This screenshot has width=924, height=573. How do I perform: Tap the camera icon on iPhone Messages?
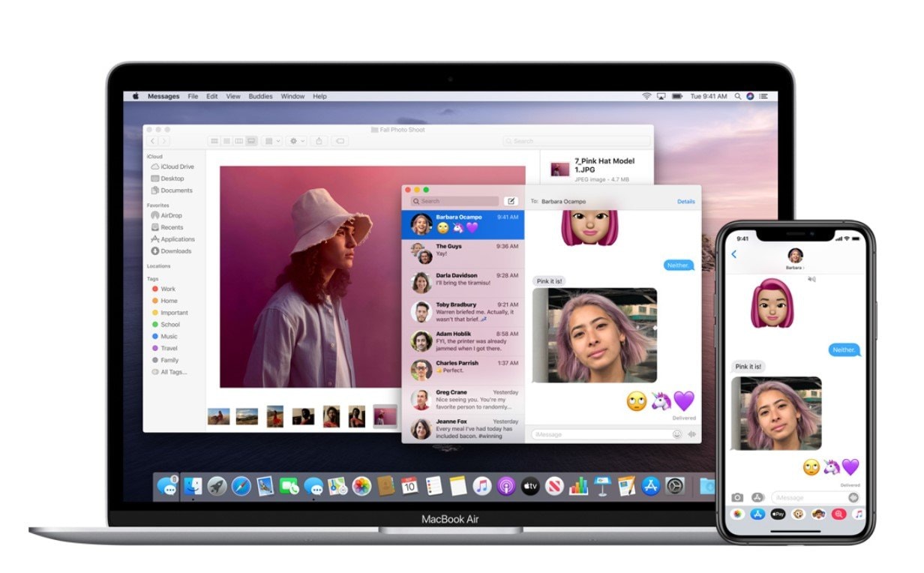point(738,497)
